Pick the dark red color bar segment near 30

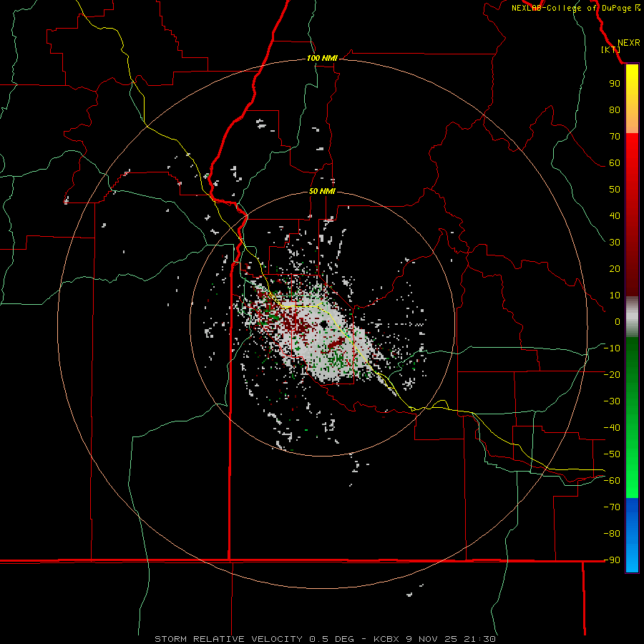(x=632, y=243)
